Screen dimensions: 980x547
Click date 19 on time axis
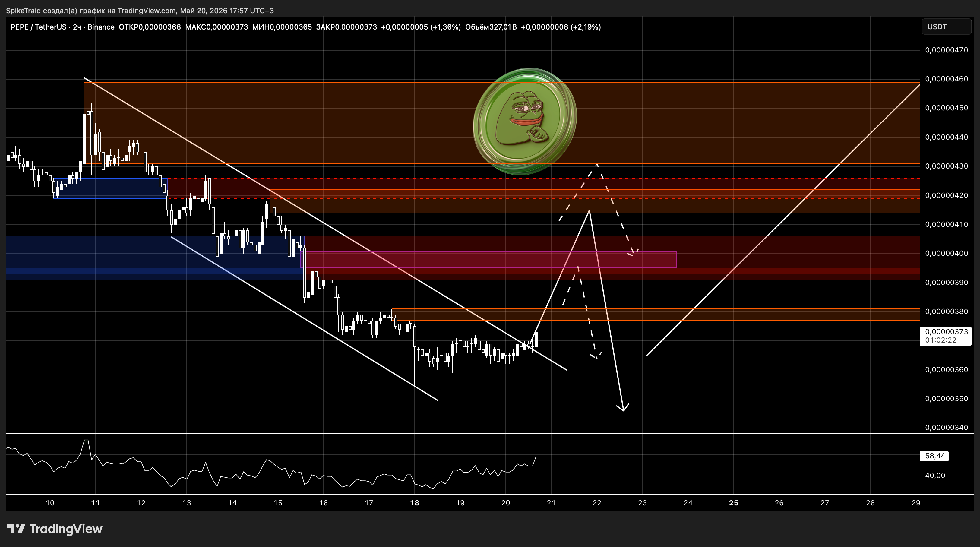pos(460,503)
